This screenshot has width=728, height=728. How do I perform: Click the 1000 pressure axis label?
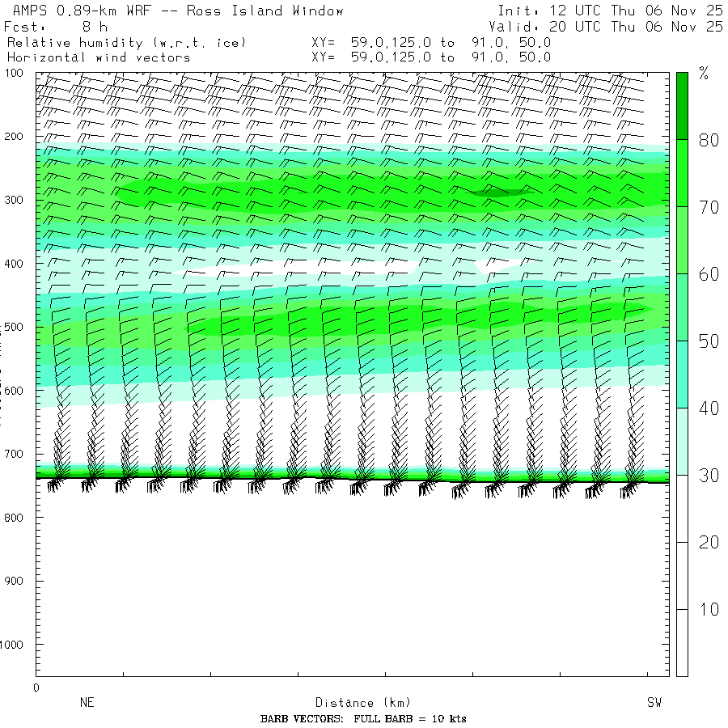tap(11, 645)
